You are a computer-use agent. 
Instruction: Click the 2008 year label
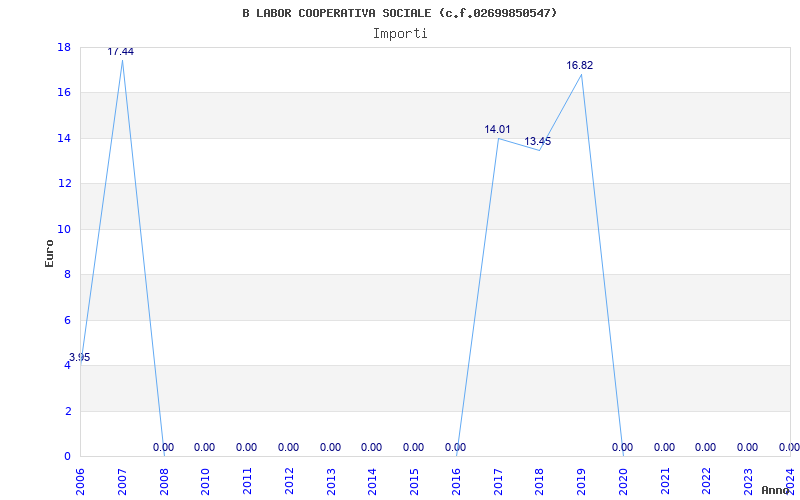click(164, 482)
